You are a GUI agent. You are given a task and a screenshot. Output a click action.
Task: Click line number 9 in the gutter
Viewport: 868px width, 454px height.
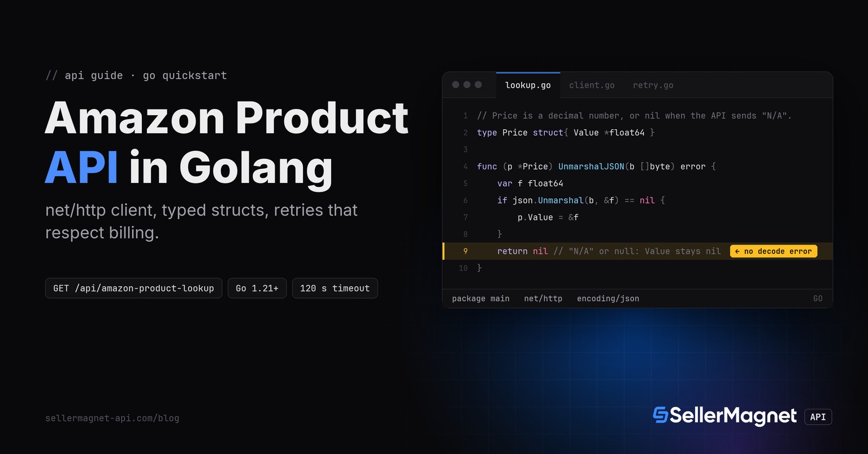coord(466,251)
